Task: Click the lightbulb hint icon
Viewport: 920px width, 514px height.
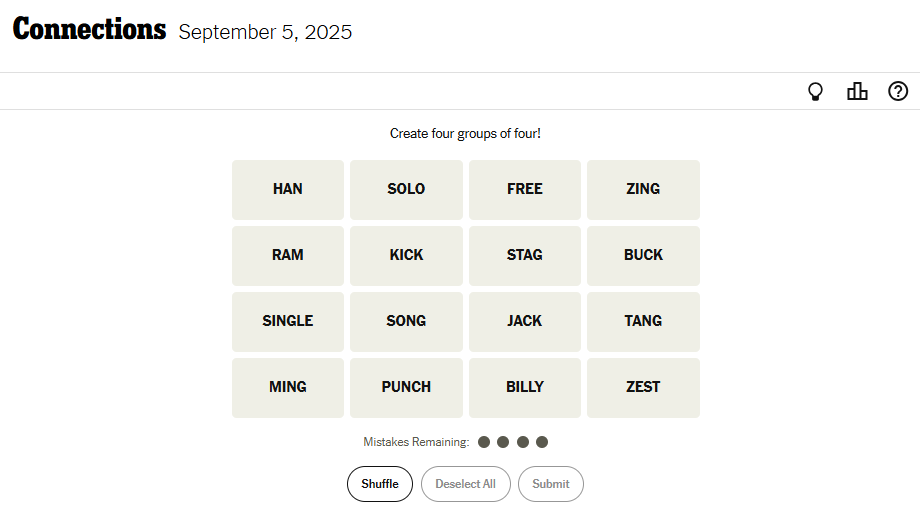Action: click(x=815, y=92)
